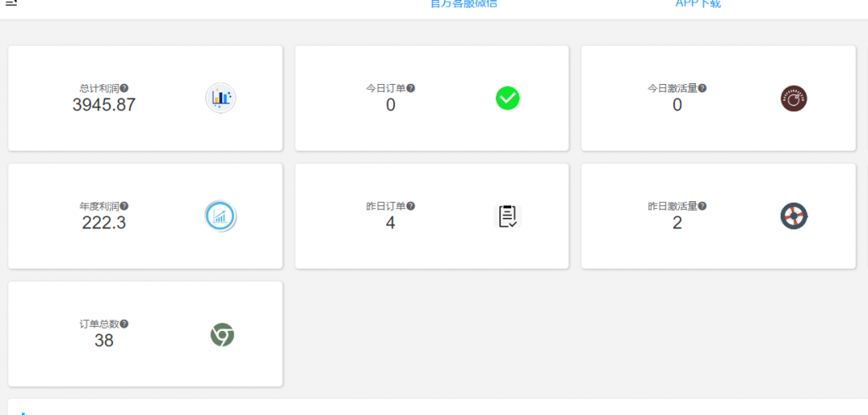Open the APP下载 link
Viewport: 868px width, 415px height.
pos(698,4)
